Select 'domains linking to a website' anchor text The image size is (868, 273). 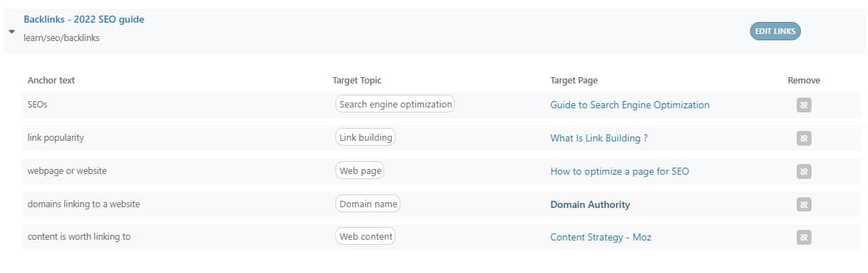click(x=83, y=204)
